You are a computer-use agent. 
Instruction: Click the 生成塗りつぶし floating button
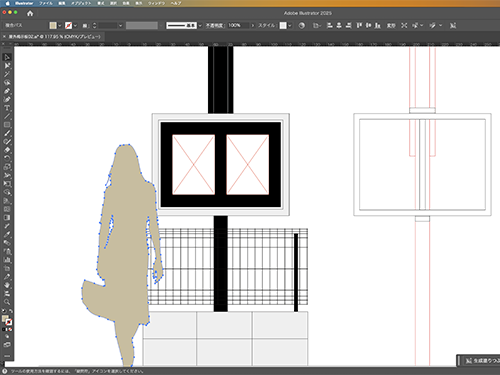[x=481, y=361]
